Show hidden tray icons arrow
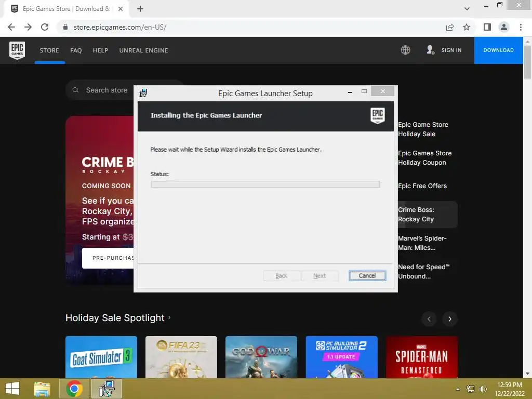Image resolution: width=532 pixels, height=399 pixels. (x=458, y=389)
